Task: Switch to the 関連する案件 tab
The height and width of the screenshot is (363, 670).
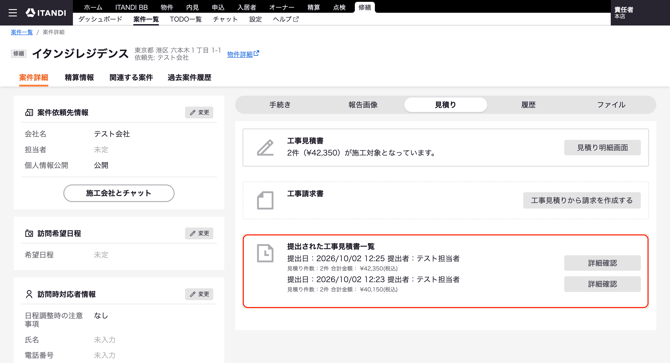Action: (131, 78)
